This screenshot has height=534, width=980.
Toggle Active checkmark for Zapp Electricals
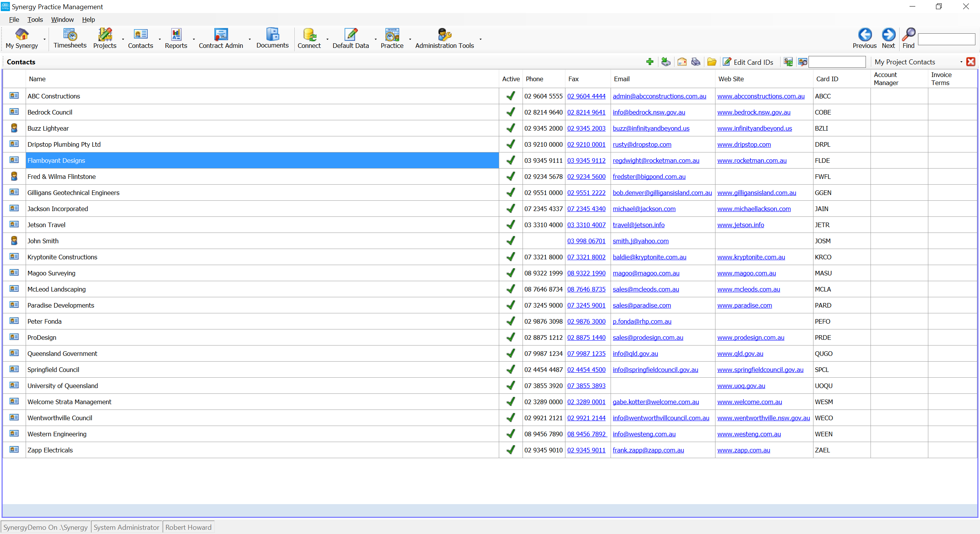[510, 450]
